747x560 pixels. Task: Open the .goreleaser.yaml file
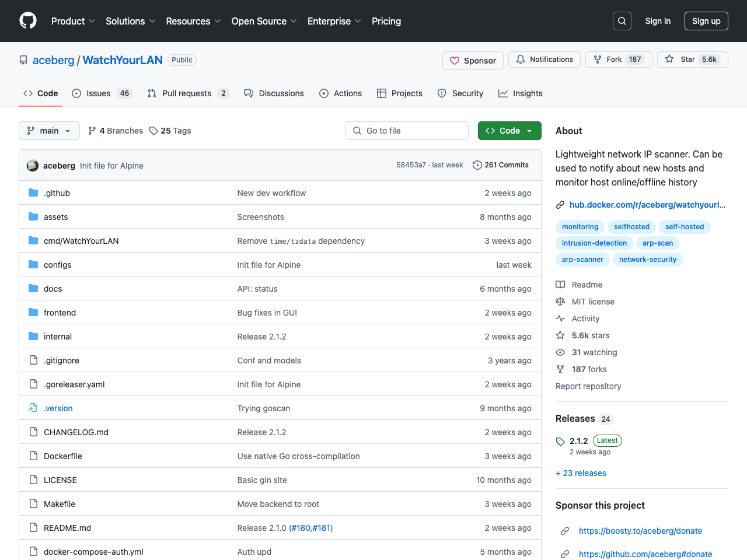tap(74, 384)
